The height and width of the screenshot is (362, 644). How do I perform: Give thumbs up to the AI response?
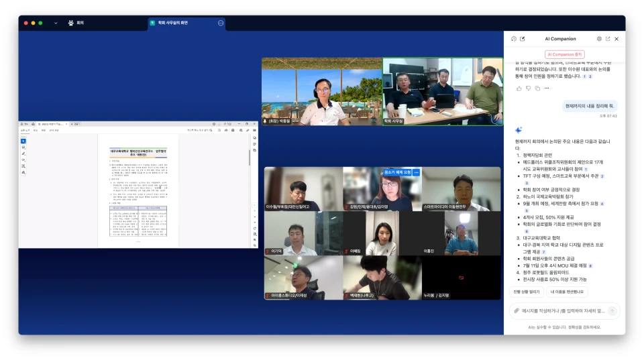pyautogui.click(x=519, y=88)
